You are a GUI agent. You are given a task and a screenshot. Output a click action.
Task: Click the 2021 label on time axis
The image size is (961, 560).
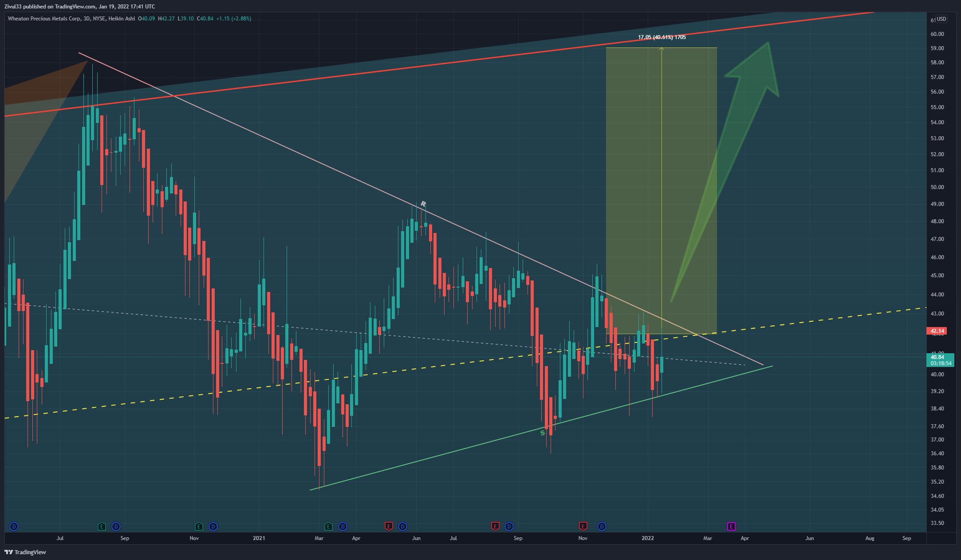click(x=259, y=538)
